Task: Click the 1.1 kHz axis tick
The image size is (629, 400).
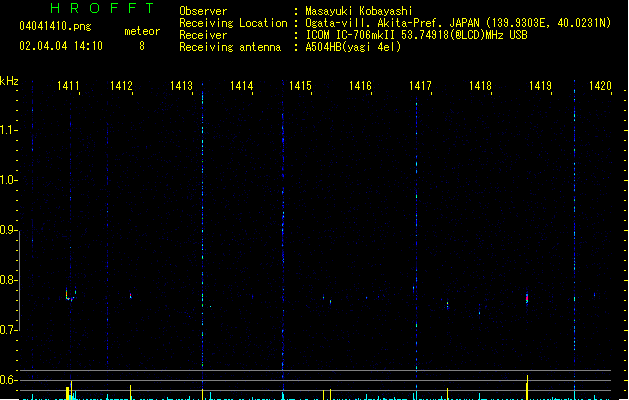Action: pos(8,130)
